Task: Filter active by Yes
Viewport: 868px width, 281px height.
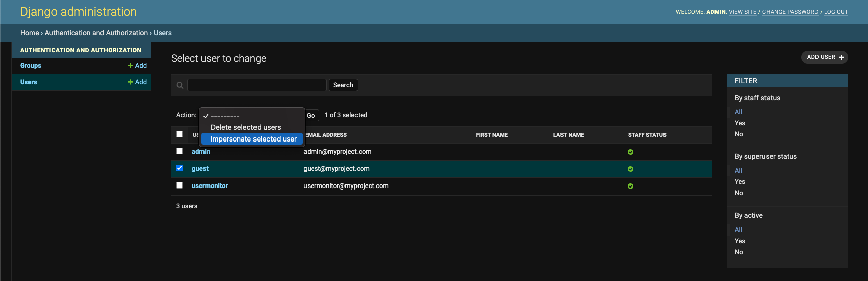Action: [740, 241]
